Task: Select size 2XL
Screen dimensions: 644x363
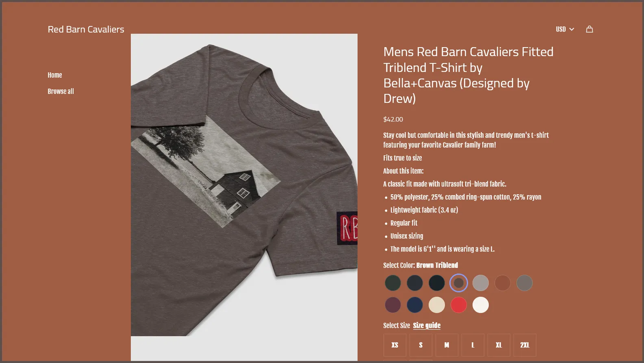Action: pyautogui.click(x=525, y=345)
